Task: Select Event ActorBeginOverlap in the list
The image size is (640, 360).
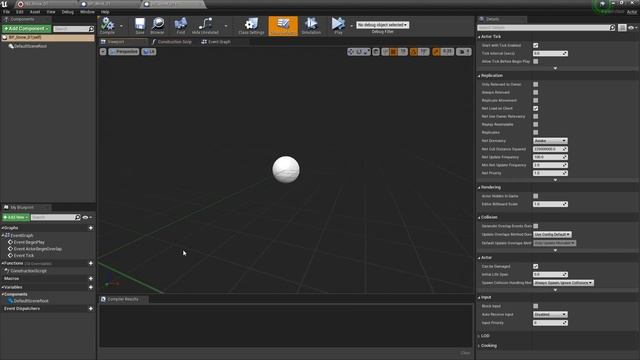Action: tap(38, 249)
